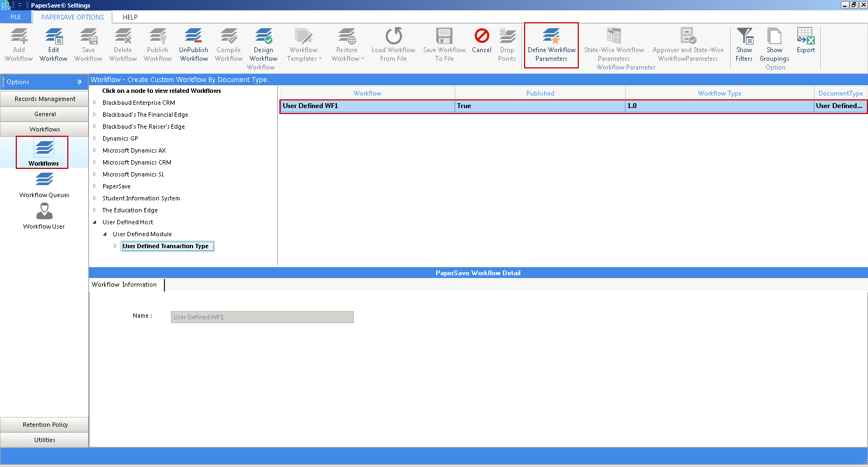This screenshot has height=467, width=868.
Task: Sort by the Published column header
Action: (540, 93)
